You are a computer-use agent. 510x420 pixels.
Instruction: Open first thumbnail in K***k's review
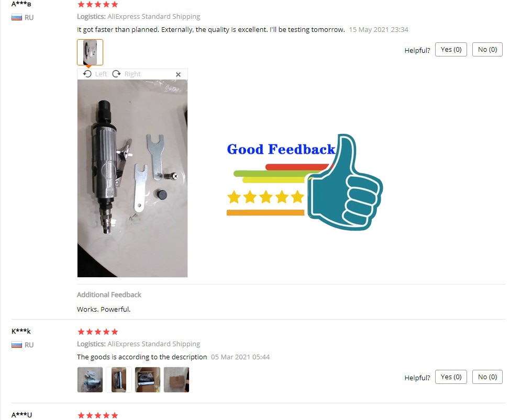coord(90,380)
